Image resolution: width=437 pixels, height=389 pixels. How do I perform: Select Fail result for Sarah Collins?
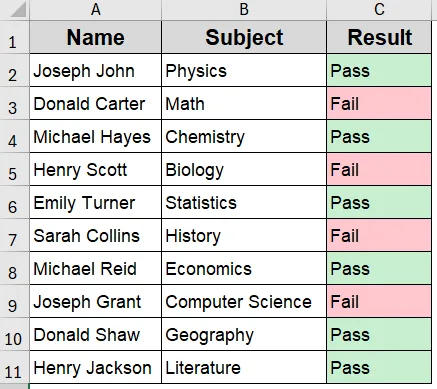coord(379,235)
